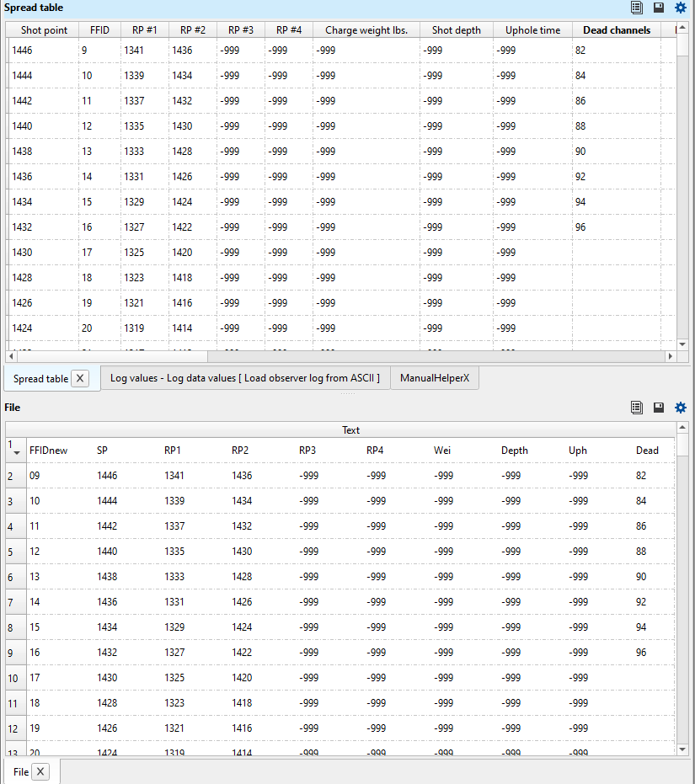Click the Shot point column header

(x=43, y=29)
